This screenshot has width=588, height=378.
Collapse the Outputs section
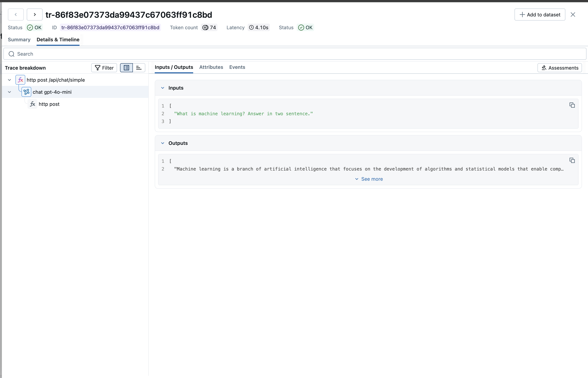click(163, 143)
